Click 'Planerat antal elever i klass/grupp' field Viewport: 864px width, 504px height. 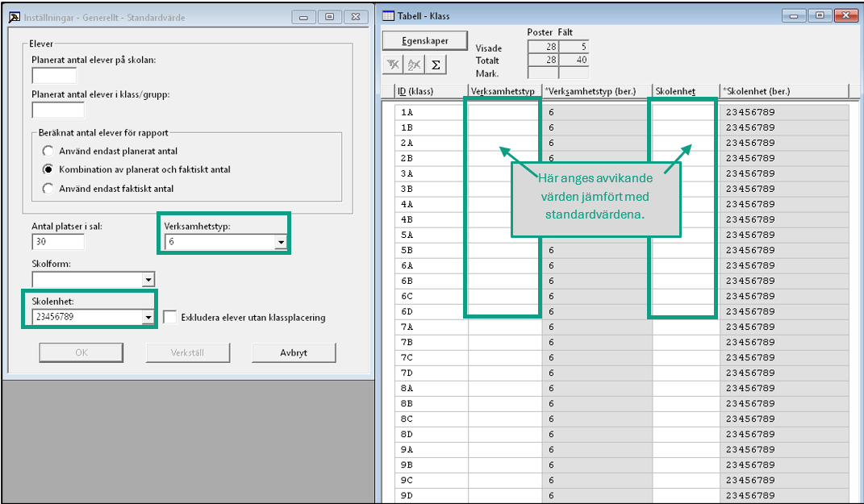[58, 110]
